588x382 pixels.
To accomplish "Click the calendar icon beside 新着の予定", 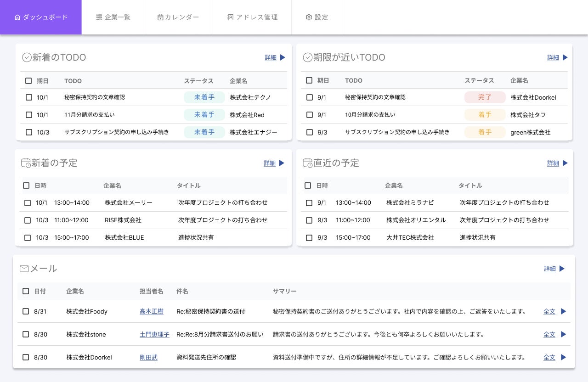I will pos(26,163).
